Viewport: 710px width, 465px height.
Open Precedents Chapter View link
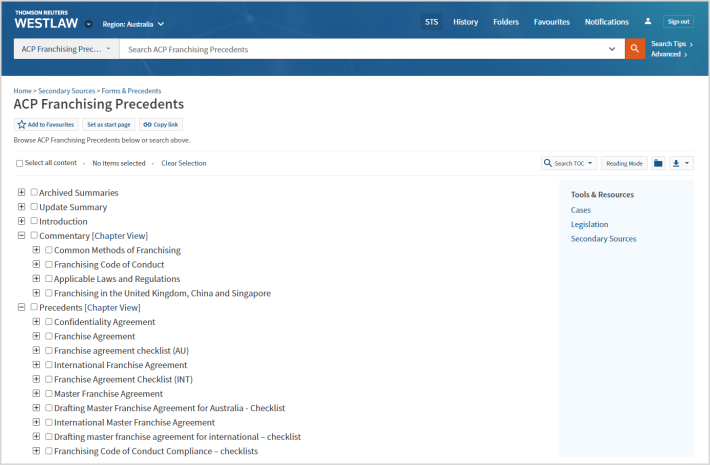[112, 307]
